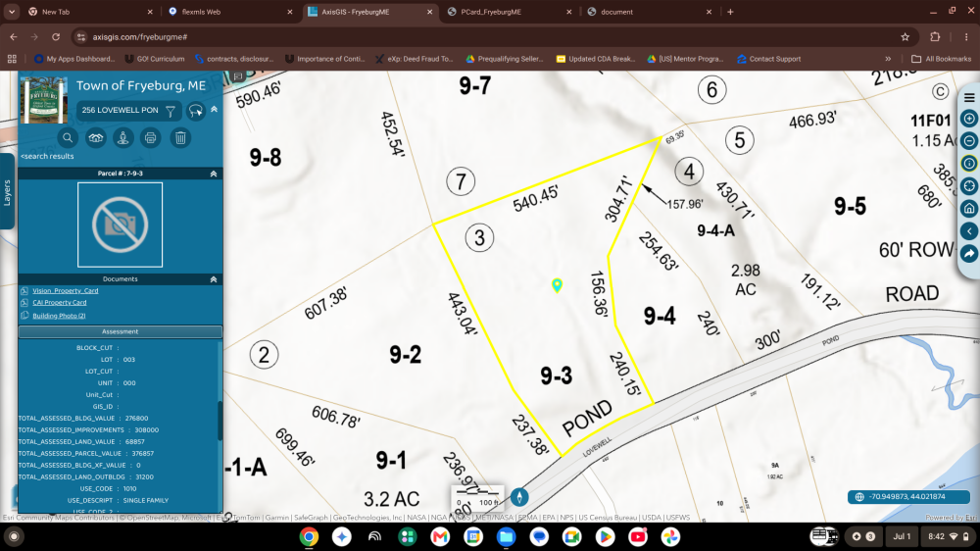
Task: Switch to the document tab
Action: pos(650,12)
